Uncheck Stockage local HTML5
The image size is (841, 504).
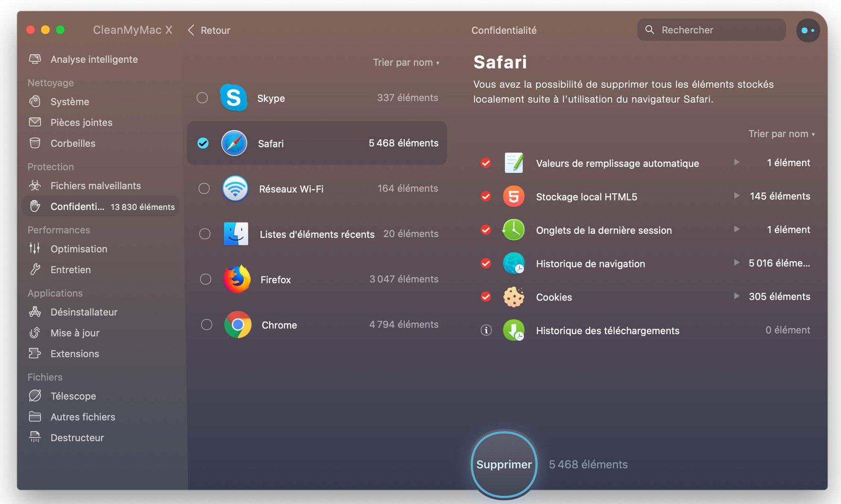pos(486,197)
